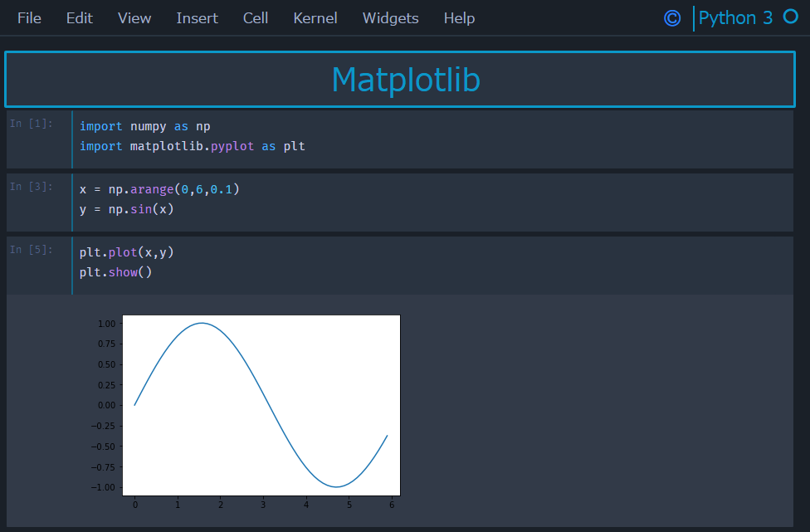Viewport: 810px width, 532px height.
Task: Select cell by its In [1]: prompt
Action: (x=32, y=124)
